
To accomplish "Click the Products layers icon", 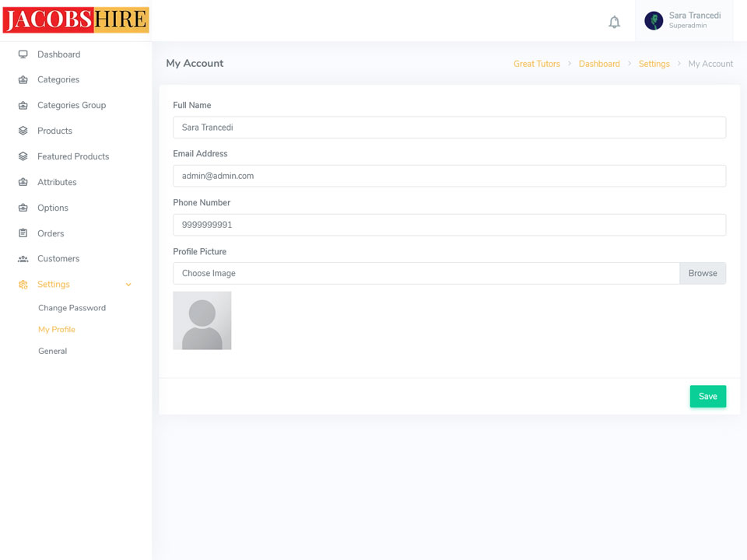I will click(23, 131).
